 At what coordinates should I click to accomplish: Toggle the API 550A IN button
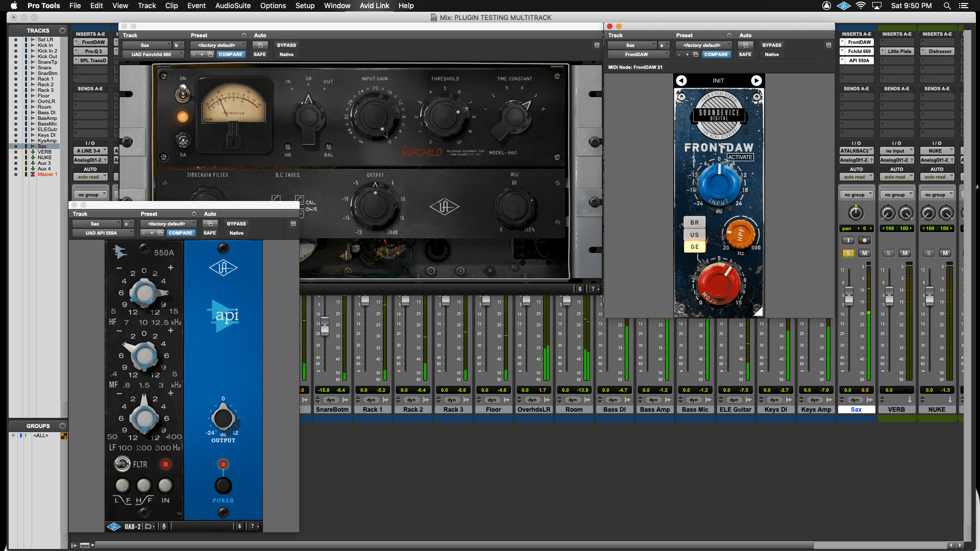tap(165, 485)
